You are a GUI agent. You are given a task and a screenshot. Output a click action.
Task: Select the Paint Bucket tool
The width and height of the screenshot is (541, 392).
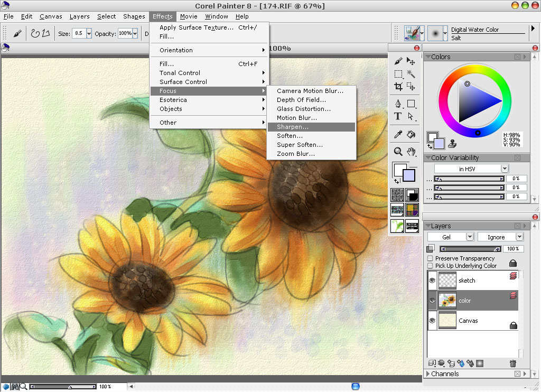coord(411,134)
